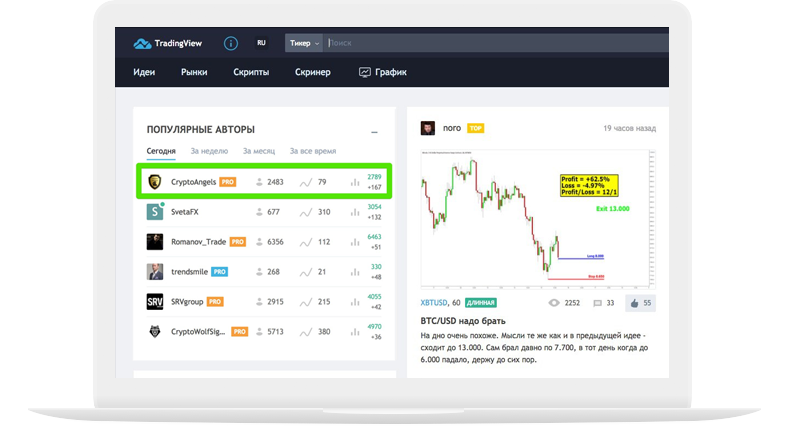787x437 pixels.
Task: Open the SRVgroup profile link
Action: pyautogui.click(x=187, y=302)
